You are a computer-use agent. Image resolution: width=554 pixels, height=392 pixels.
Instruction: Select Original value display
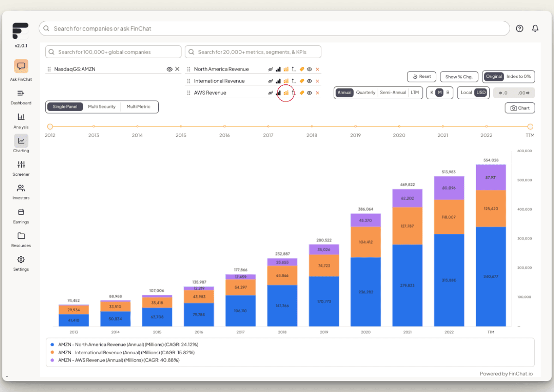(494, 77)
